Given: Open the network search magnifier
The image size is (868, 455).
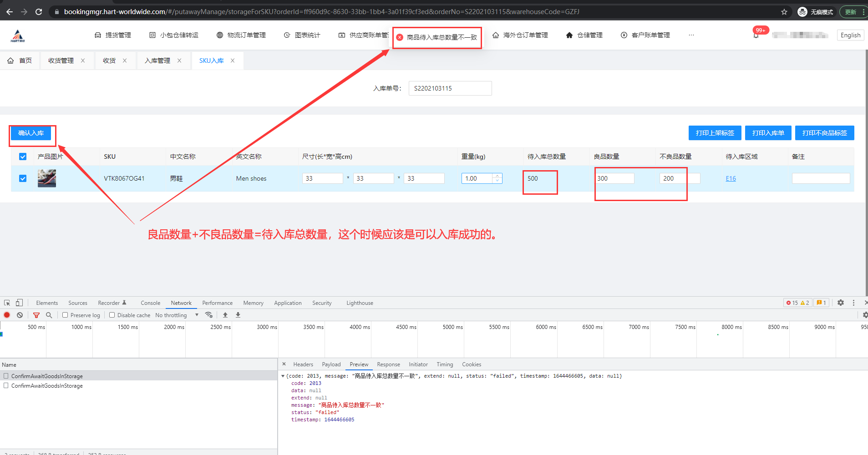Looking at the screenshot, I should [49, 315].
